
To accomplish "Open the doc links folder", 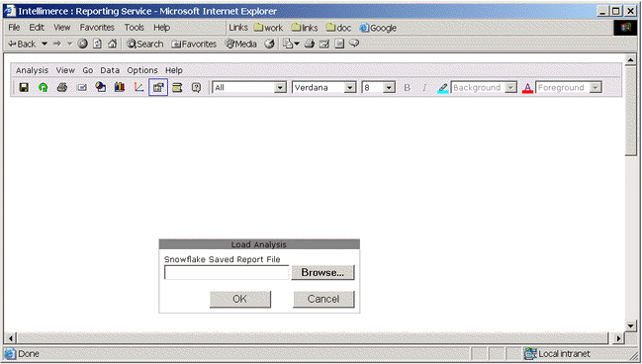I will pos(338,28).
